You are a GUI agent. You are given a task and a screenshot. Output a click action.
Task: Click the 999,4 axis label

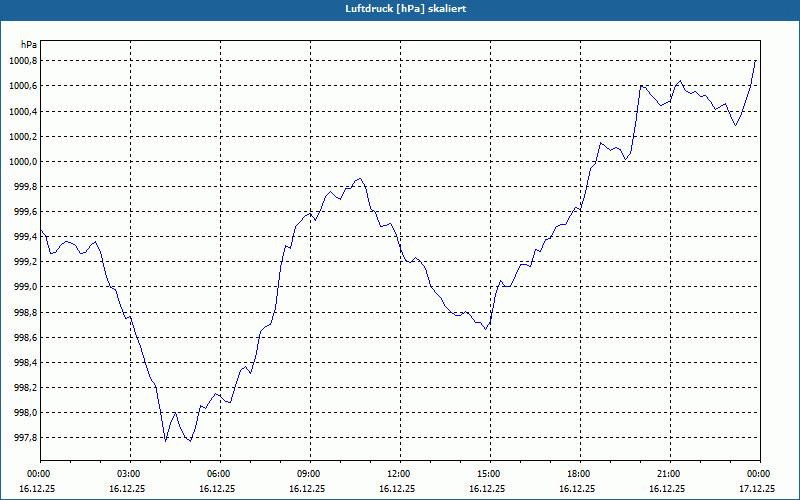tap(26, 237)
